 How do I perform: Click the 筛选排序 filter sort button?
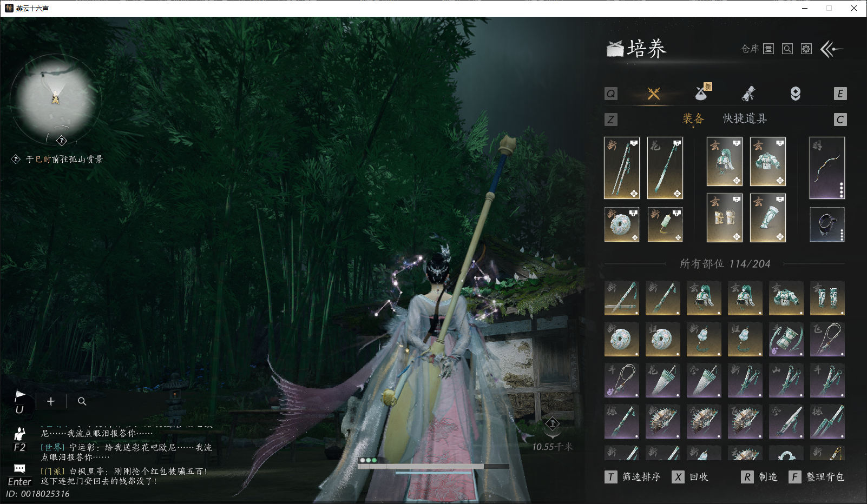pyautogui.click(x=633, y=477)
